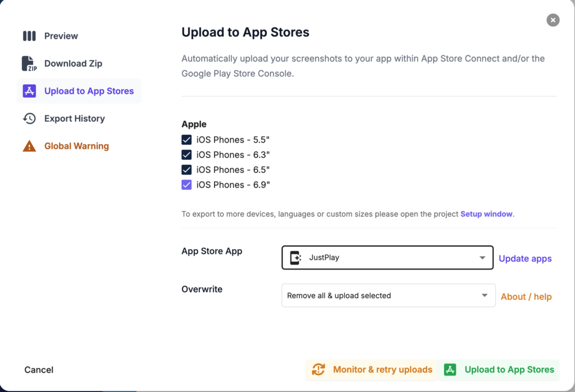
Task: Click the JustPlay app phone icon
Action: [x=295, y=258]
